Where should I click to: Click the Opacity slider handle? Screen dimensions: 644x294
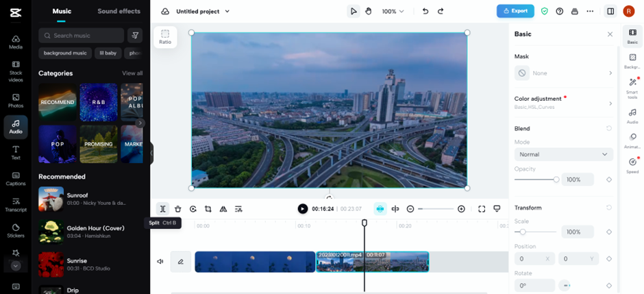pyautogui.click(x=556, y=180)
